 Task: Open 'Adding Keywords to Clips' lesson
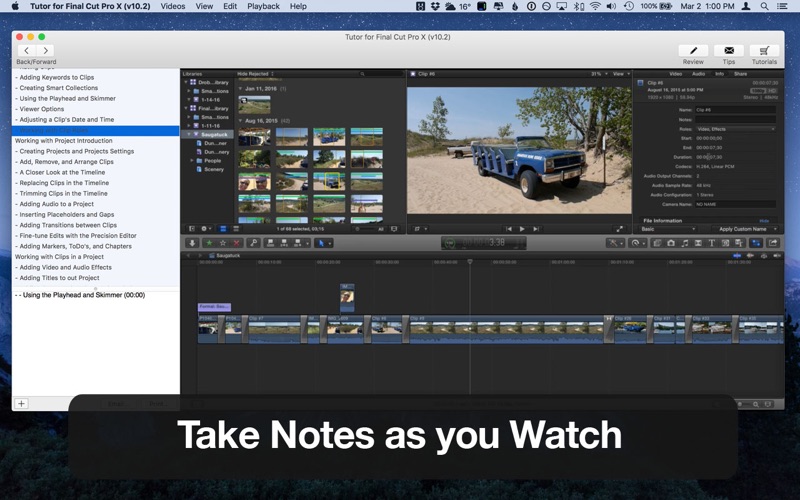(x=55, y=78)
